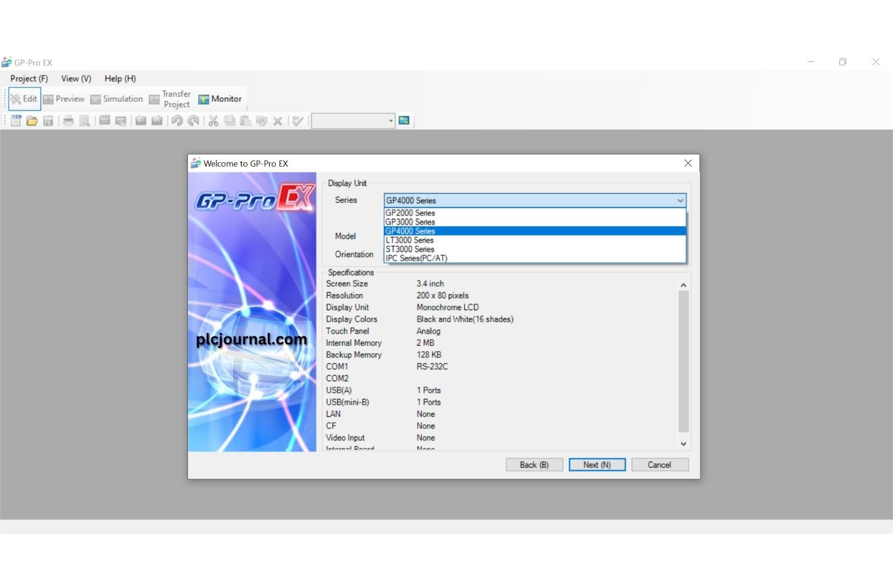The width and height of the screenshot is (893, 588).
Task: Minimize the GP-Pro EX main window
Action: pyautogui.click(x=810, y=62)
